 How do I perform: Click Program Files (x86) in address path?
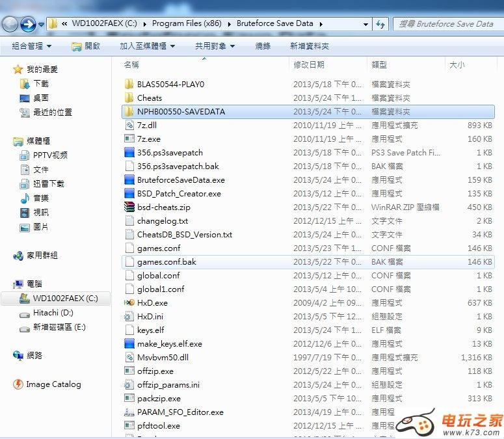[x=187, y=23]
